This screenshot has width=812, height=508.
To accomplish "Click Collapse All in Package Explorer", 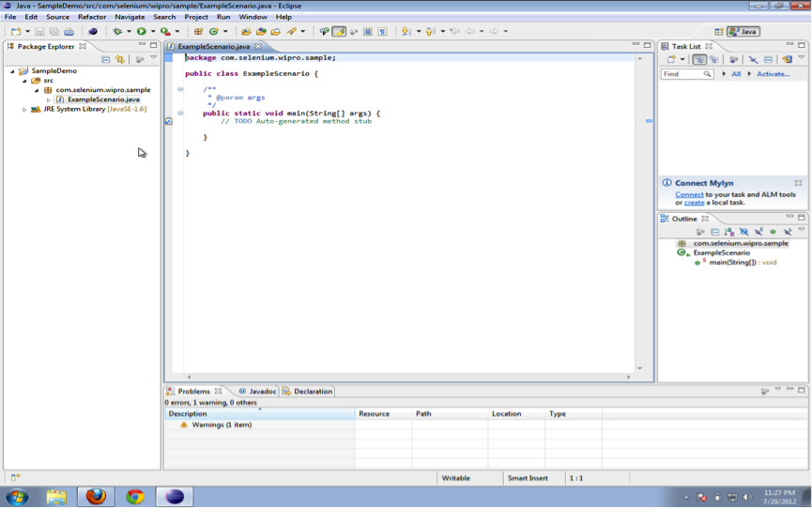I will coord(106,59).
